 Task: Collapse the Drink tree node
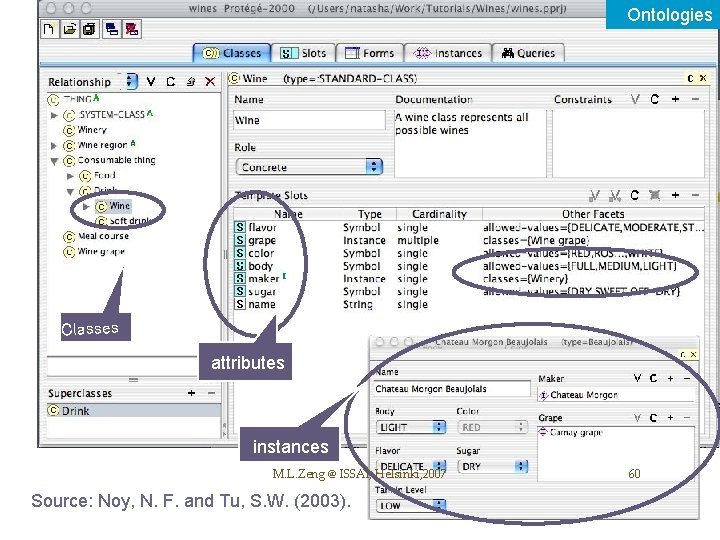70,191
